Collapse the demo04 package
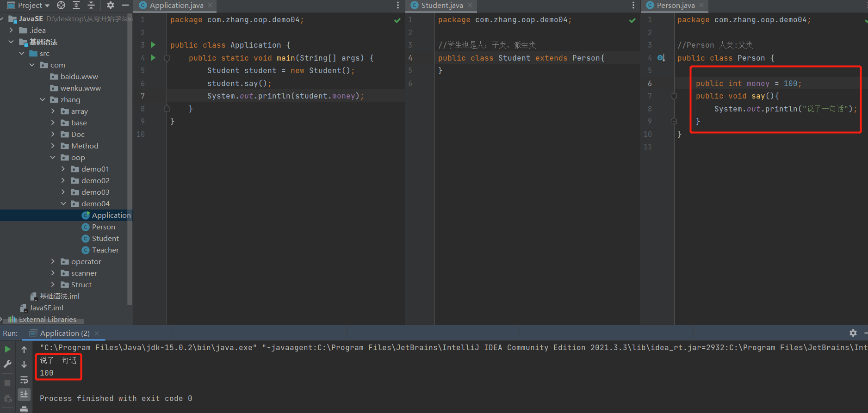 point(63,203)
